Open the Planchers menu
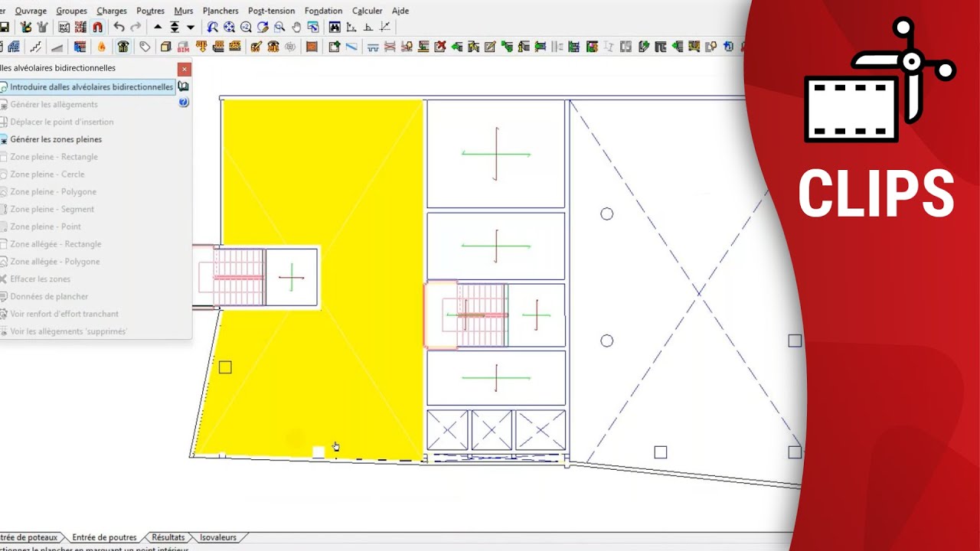 click(220, 11)
